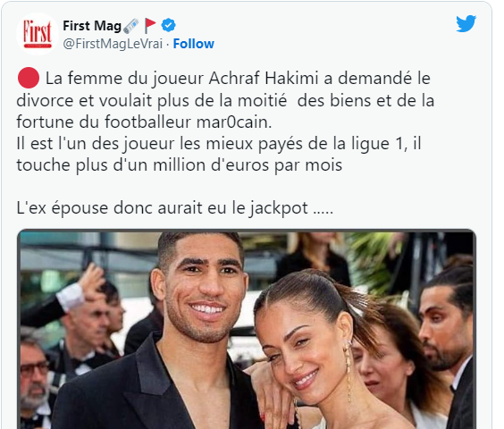This screenshot has width=504, height=429.
Task: Click the First Mag display name
Action: 92,26
